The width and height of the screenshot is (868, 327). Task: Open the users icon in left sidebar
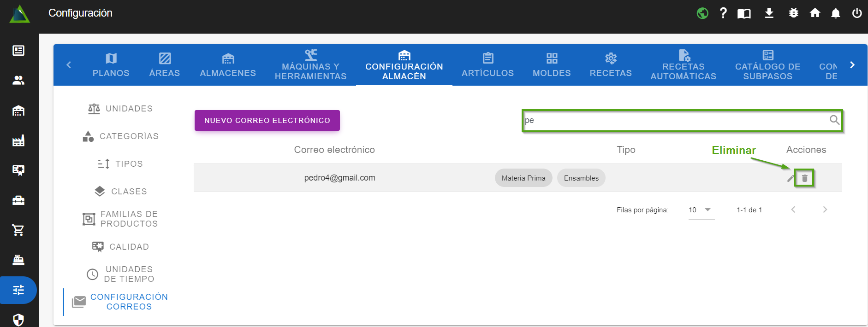(18, 81)
